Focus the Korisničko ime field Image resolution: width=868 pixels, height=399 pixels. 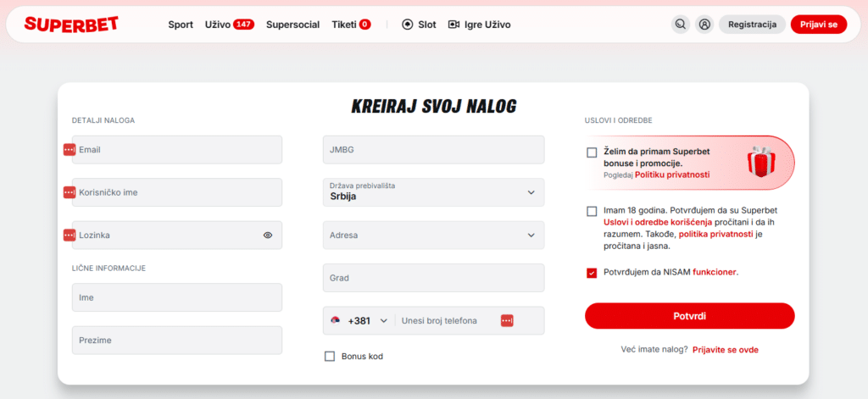[177, 192]
